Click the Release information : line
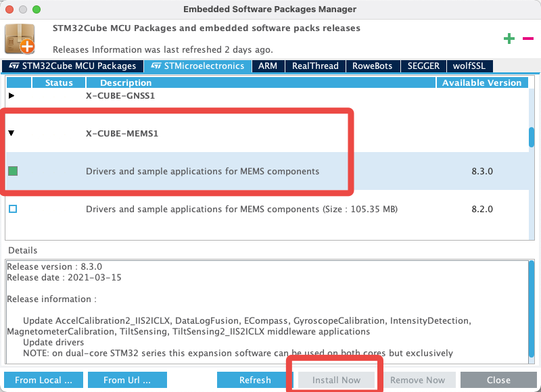Viewport: 541px width, 392px height. [x=52, y=299]
